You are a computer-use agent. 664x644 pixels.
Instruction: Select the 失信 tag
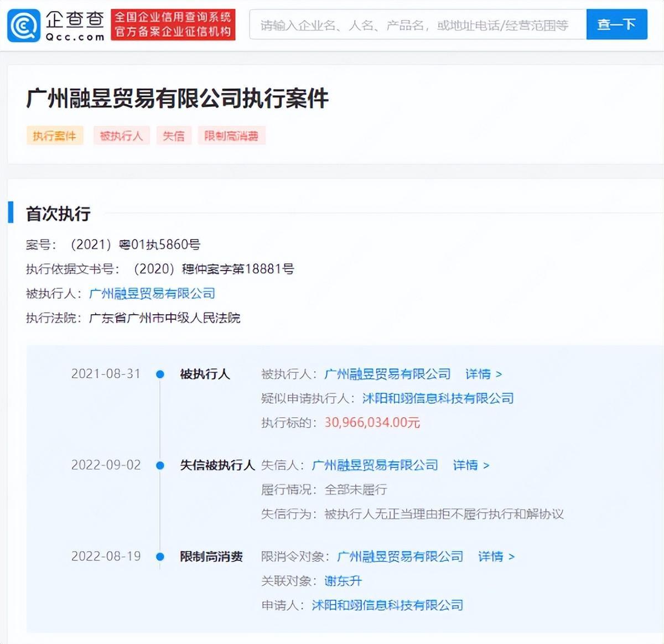coord(174,136)
